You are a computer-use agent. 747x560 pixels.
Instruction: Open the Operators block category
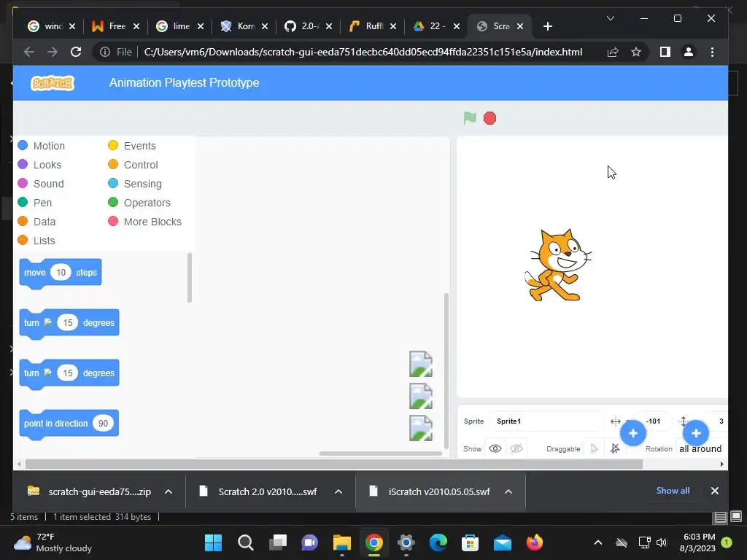[139, 203]
